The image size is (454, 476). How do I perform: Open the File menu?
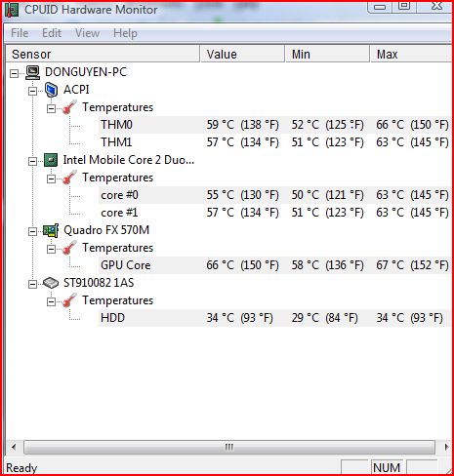pyautogui.click(x=20, y=33)
